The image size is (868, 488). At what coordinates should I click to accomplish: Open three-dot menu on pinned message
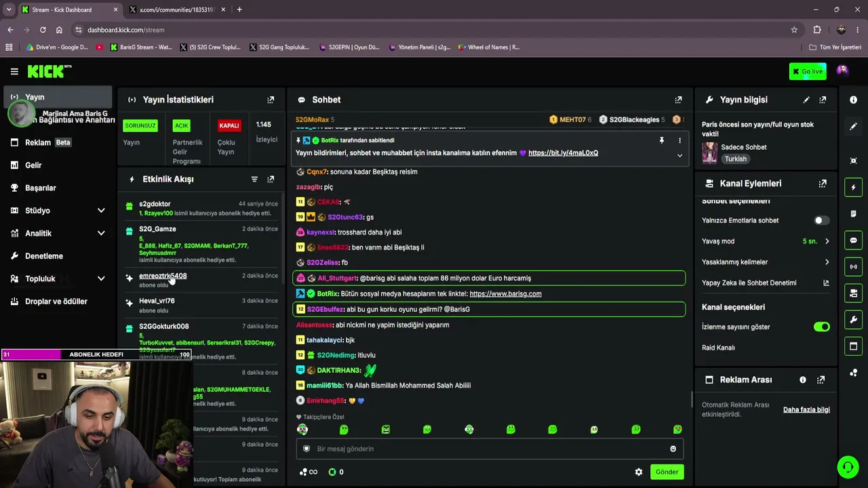tap(679, 140)
